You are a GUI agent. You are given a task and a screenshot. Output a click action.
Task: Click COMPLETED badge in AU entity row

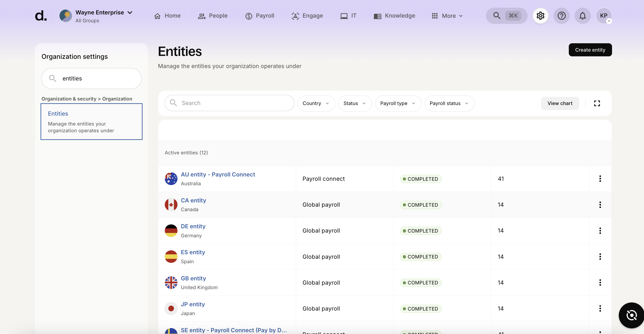click(421, 179)
